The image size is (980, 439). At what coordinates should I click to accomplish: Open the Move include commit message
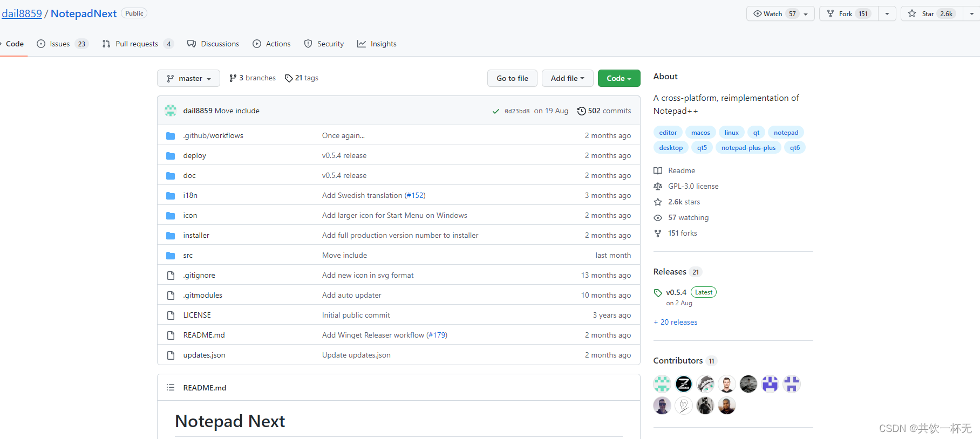coord(237,111)
